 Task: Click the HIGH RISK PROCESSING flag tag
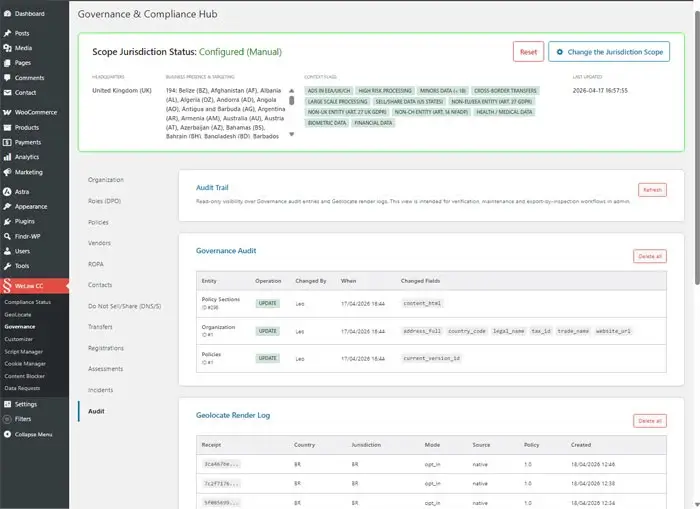[385, 91]
